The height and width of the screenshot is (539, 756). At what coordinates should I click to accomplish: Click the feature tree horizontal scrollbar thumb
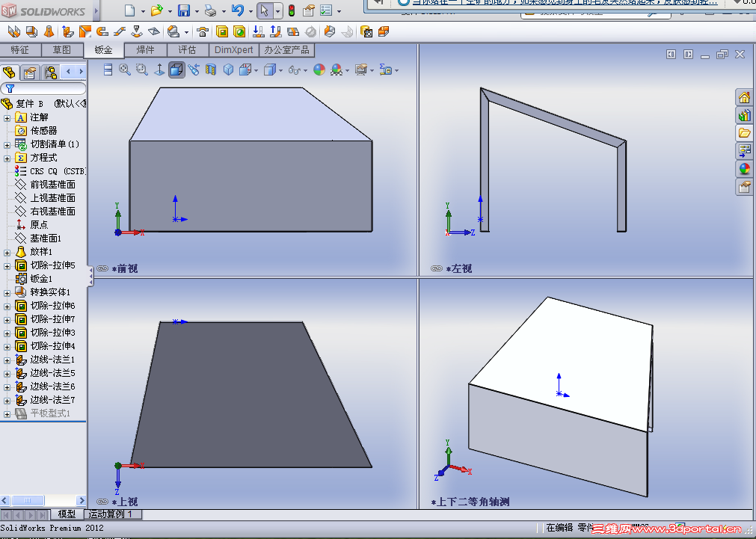pyautogui.click(x=28, y=500)
